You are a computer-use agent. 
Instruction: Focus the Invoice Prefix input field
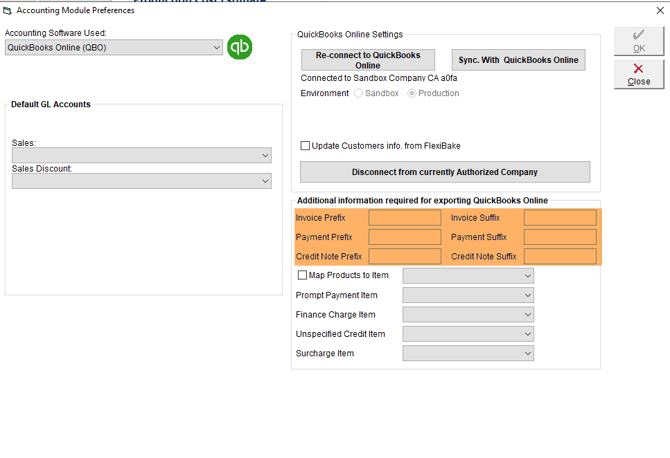[405, 217]
